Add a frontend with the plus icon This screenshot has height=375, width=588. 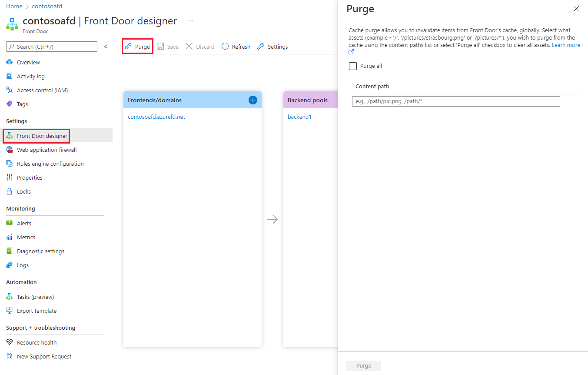(253, 100)
